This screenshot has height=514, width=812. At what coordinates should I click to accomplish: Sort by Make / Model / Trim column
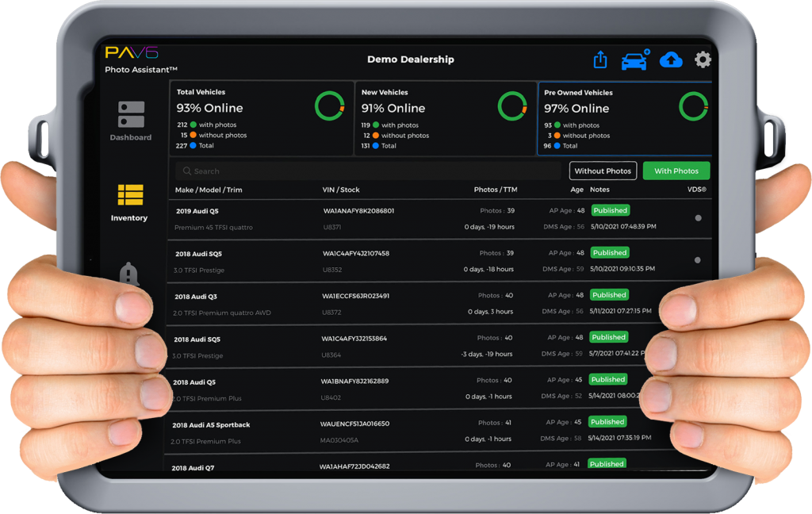pos(209,190)
